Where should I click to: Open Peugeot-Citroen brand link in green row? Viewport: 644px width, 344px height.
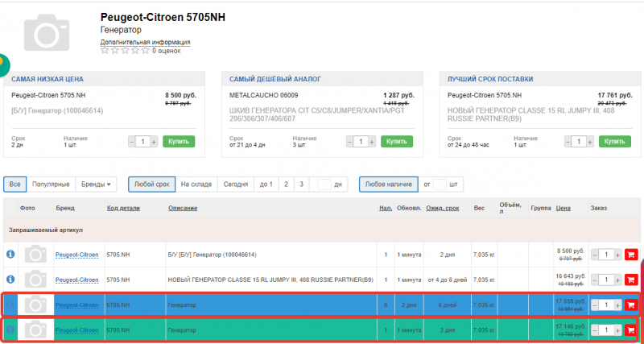(77, 330)
